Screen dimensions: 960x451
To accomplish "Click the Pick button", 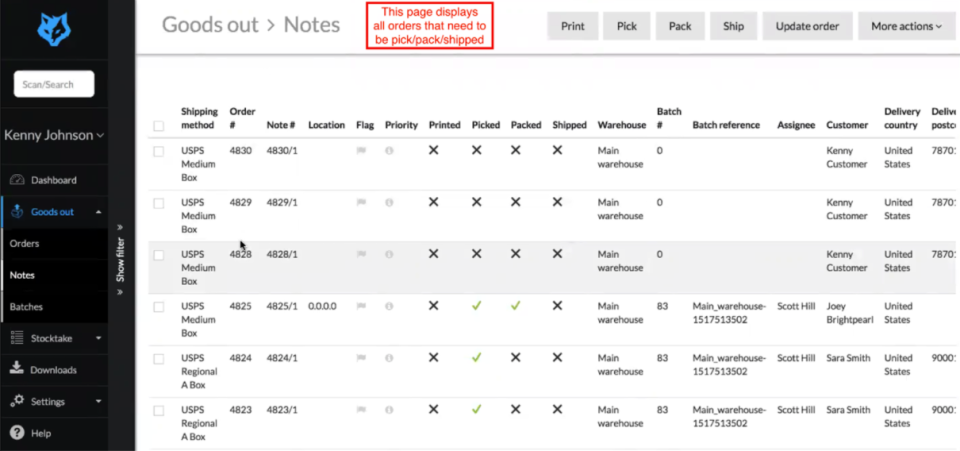I will [x=626, y=26].
